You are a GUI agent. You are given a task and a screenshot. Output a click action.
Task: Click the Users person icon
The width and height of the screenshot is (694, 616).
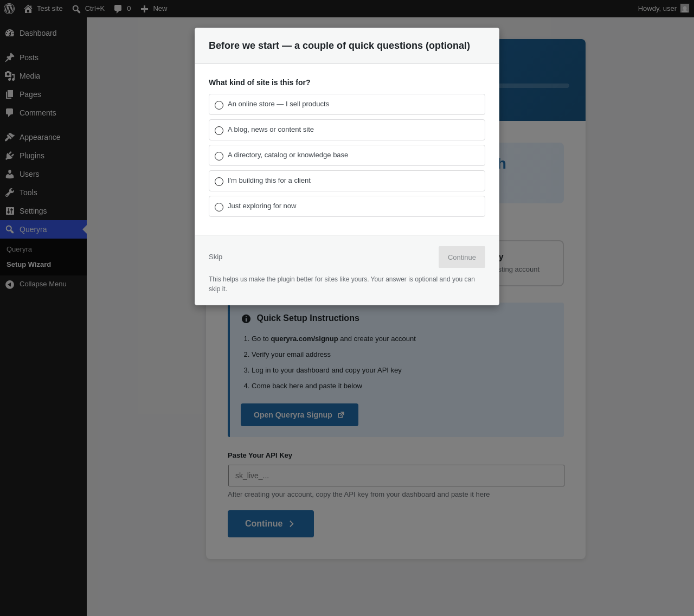[10, 174]
